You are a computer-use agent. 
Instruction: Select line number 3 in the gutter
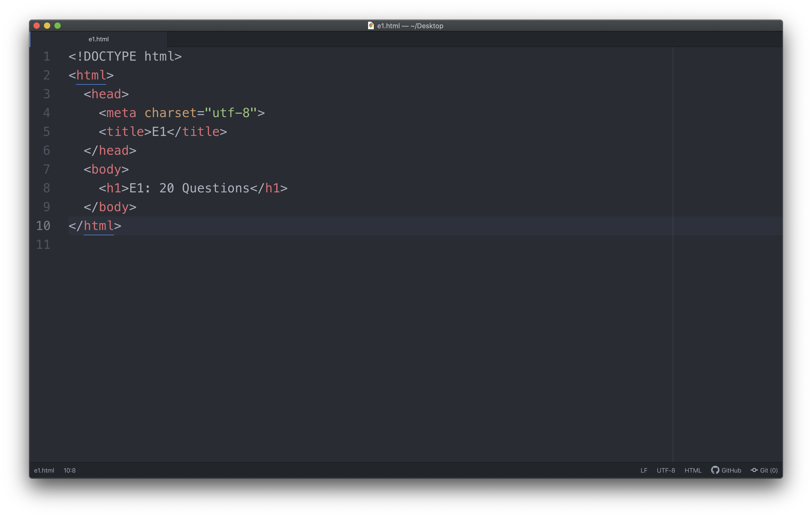tap(47, 94)
